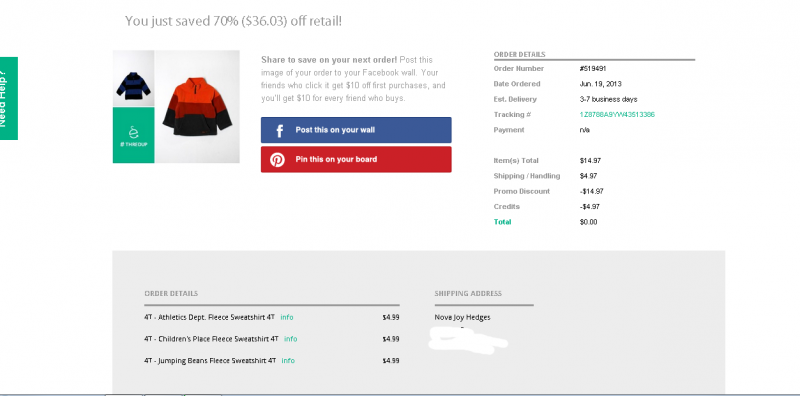Click the Facebook logo icon
800x396 pixels.
(x=280, y=130)
